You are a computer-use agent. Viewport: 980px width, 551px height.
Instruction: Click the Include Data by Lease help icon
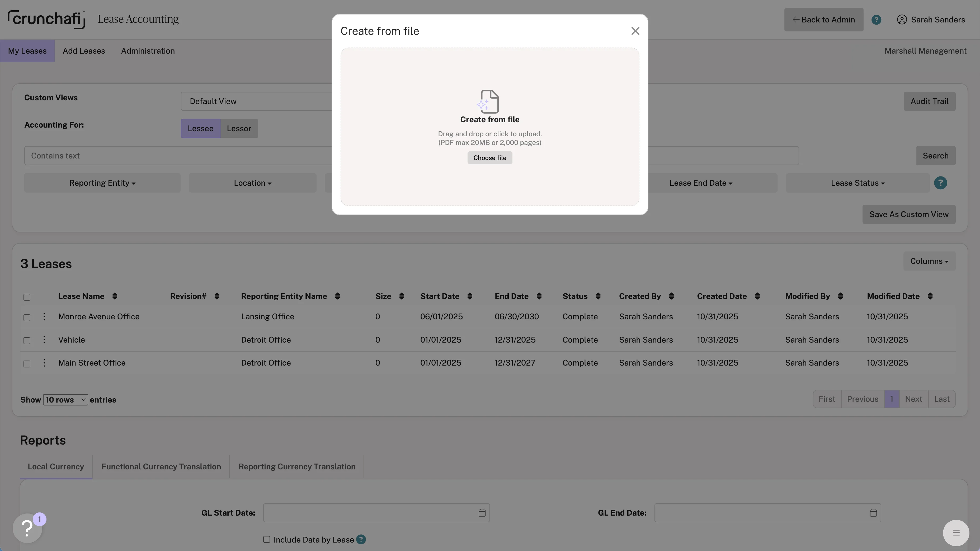pos(361,539)
